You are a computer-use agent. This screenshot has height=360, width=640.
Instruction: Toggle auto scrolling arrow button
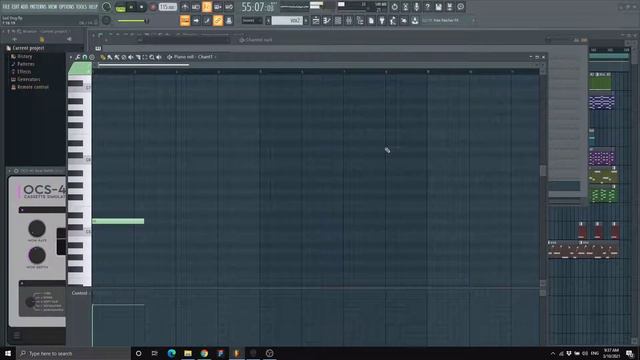pos(196,20)
